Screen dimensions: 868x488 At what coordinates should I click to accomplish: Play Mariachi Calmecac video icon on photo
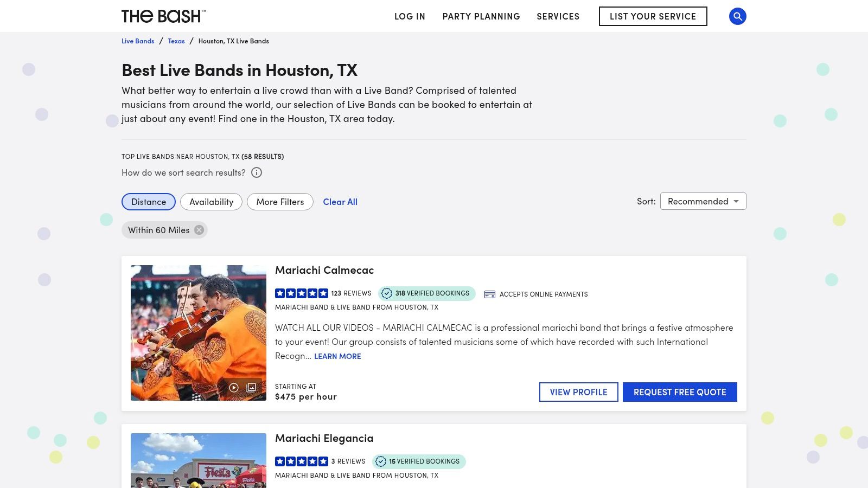pos(234,387)
